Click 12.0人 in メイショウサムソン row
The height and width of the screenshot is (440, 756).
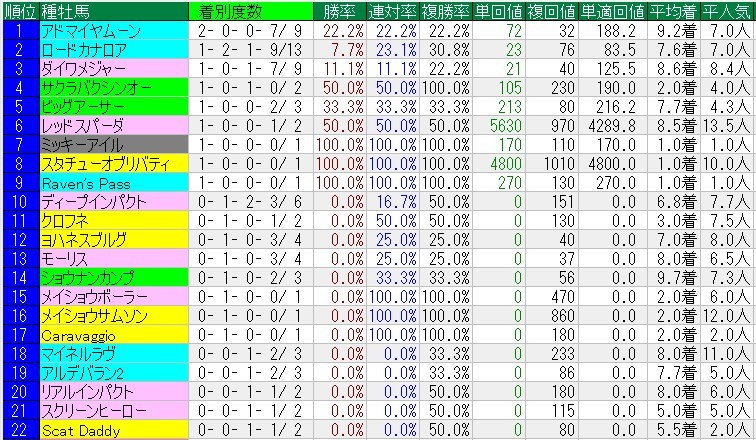(729, 316)
